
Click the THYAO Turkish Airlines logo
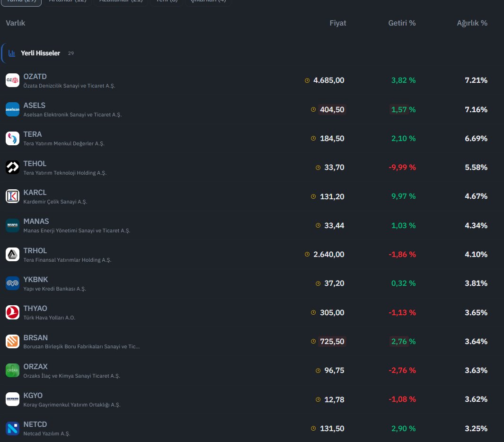[x=12, y=312]
